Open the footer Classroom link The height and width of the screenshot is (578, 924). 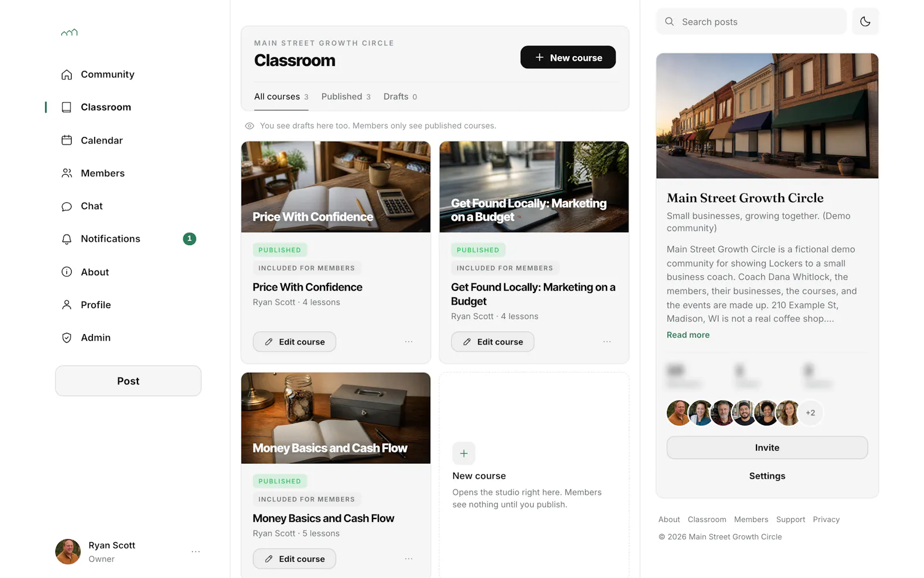pos(707,520)
